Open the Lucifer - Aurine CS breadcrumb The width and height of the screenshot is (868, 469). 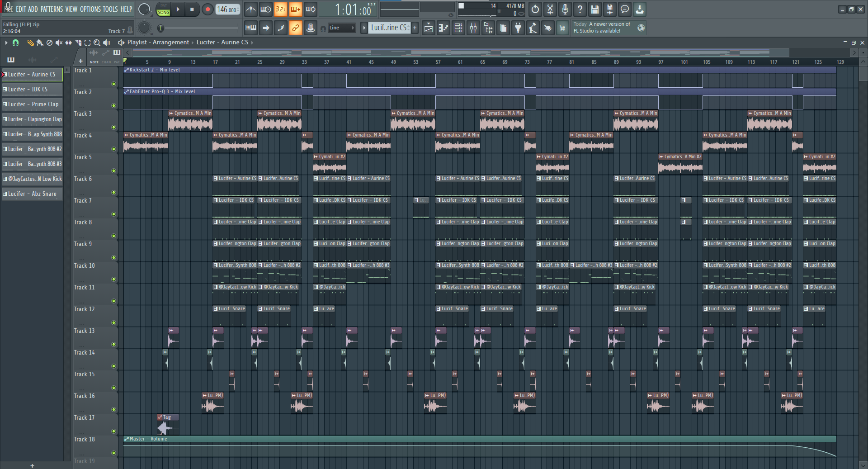(x=222, y=43)
